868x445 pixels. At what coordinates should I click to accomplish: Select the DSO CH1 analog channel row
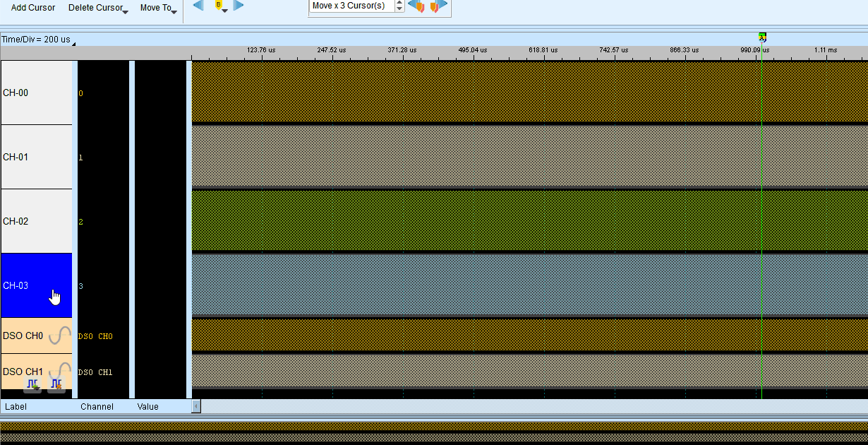tap(36, 372)
